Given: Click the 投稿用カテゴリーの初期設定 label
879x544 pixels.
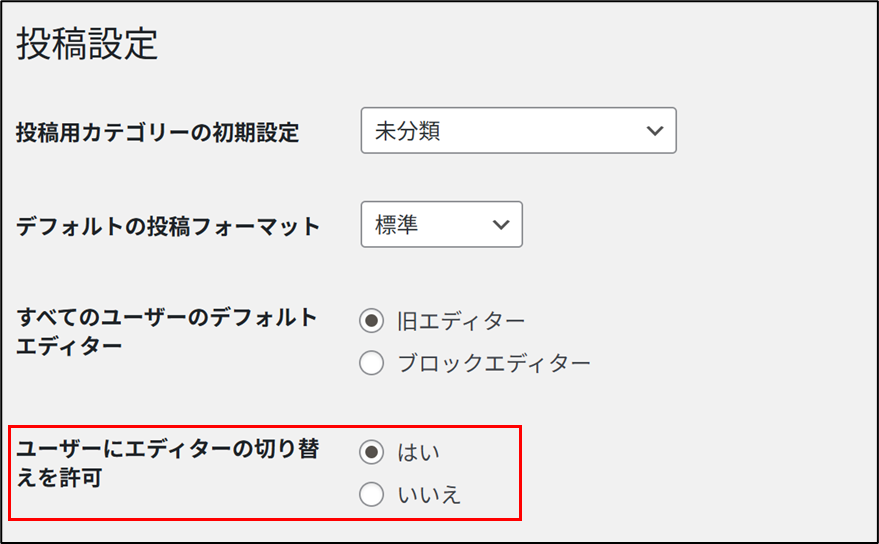Looking at the screenshot, I should coord(158,132).
